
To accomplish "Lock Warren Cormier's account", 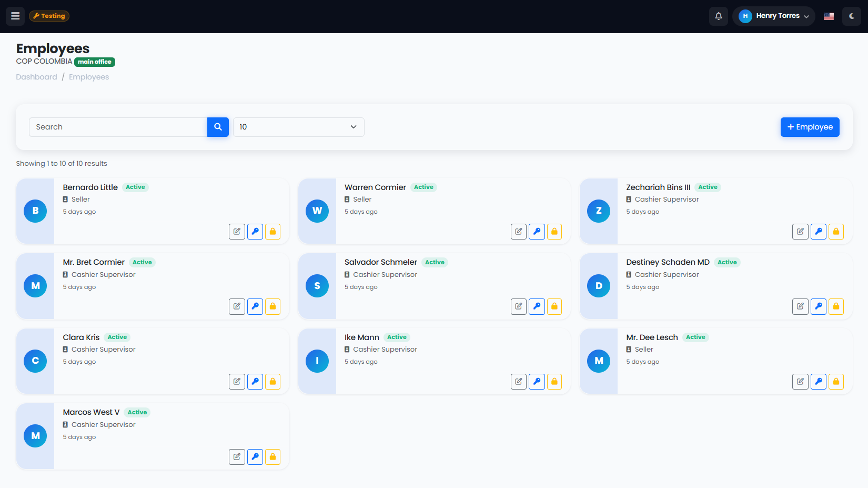I will pos(554,232).
